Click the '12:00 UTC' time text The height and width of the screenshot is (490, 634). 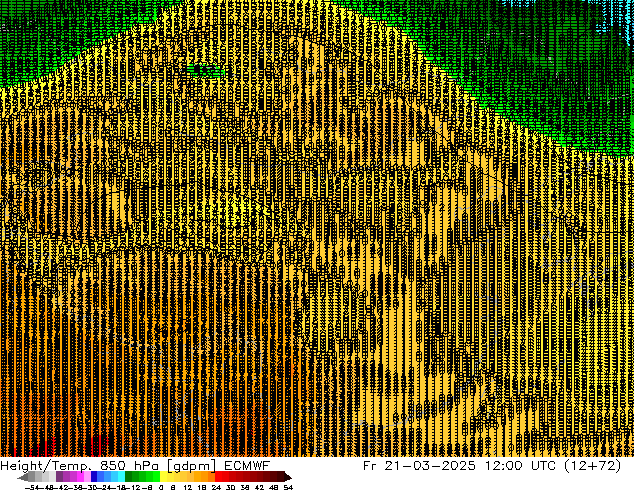pos(520,466)
